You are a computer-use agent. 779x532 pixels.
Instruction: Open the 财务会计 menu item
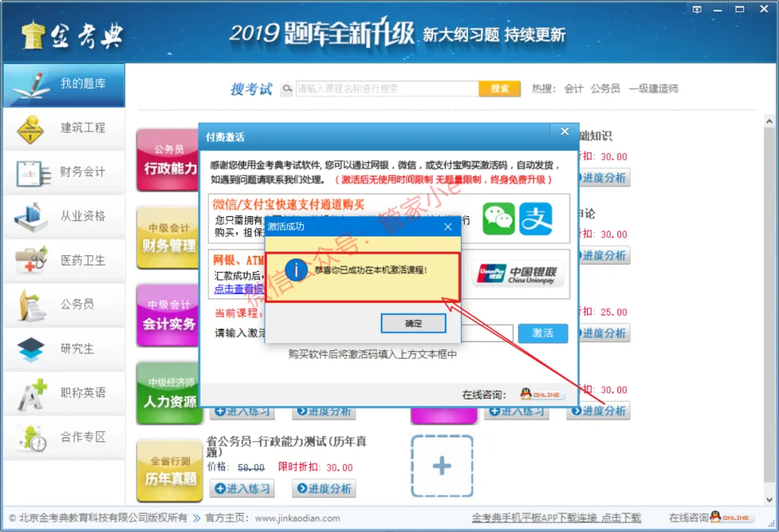pyautogui.click(x=64, y=172)
